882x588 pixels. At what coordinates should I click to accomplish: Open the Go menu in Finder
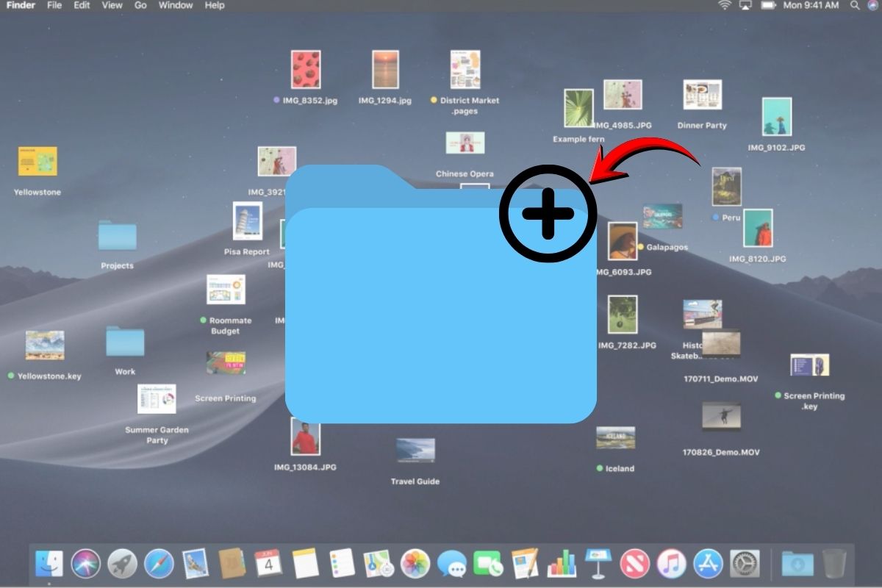140,5
